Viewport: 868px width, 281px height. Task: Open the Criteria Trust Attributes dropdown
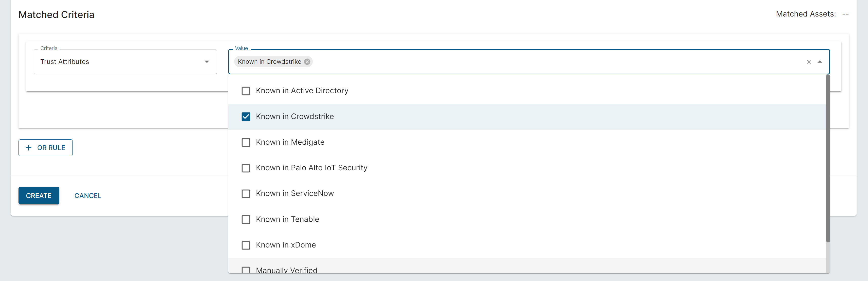click(125, 62)
